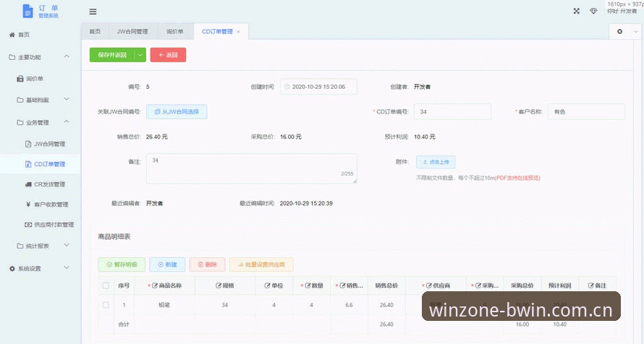Image resolution: width=644 pixels, height=344 pixels.
Task: Click the order system logo icon
Action: 27,11
